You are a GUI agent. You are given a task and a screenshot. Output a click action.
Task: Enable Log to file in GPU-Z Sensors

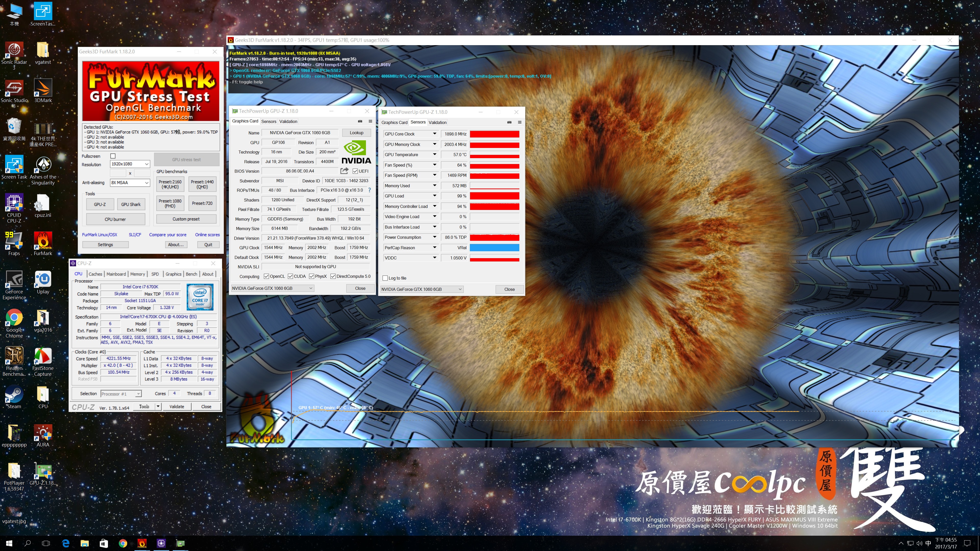pyautogui.click(x=385, y=278)
